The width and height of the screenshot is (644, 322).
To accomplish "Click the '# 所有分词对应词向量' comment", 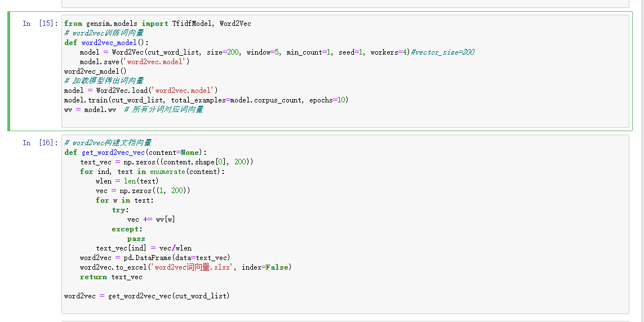I will pyautogui.click(x=163, y=110).
